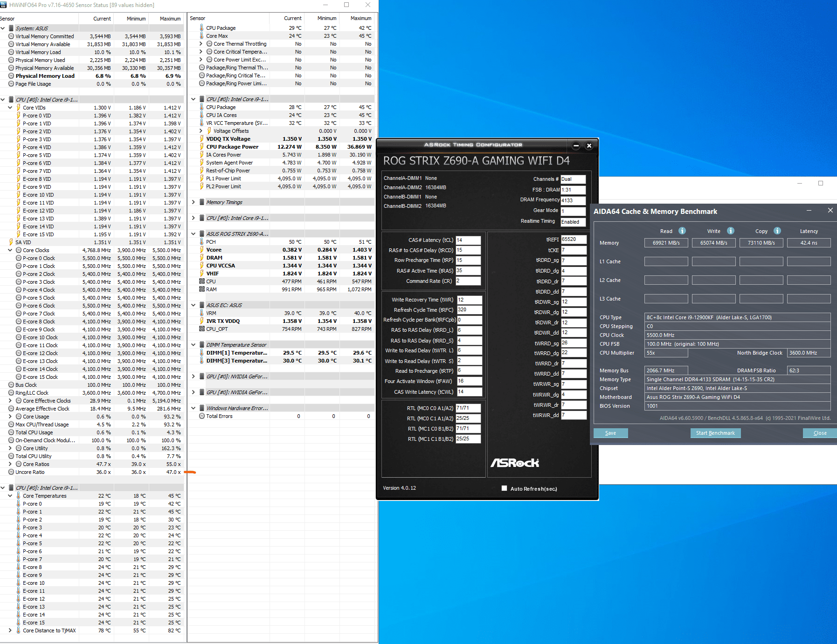
Task: Click the chip icon beside System: ASUS header
Action: [11, 28]
